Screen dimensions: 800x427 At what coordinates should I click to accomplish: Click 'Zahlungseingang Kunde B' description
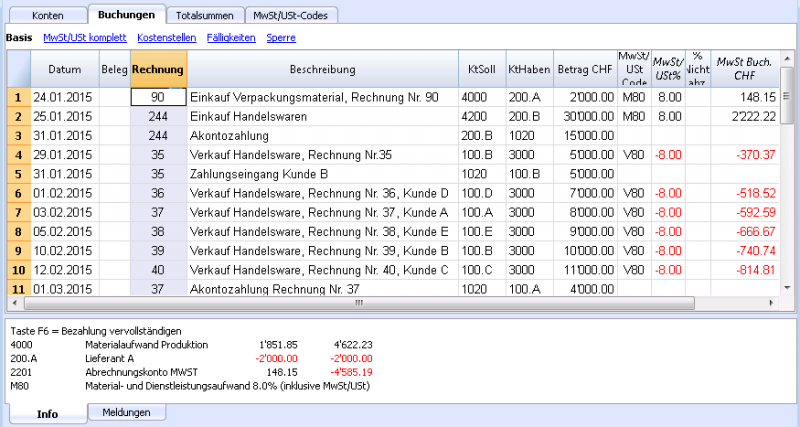[322, 174]
